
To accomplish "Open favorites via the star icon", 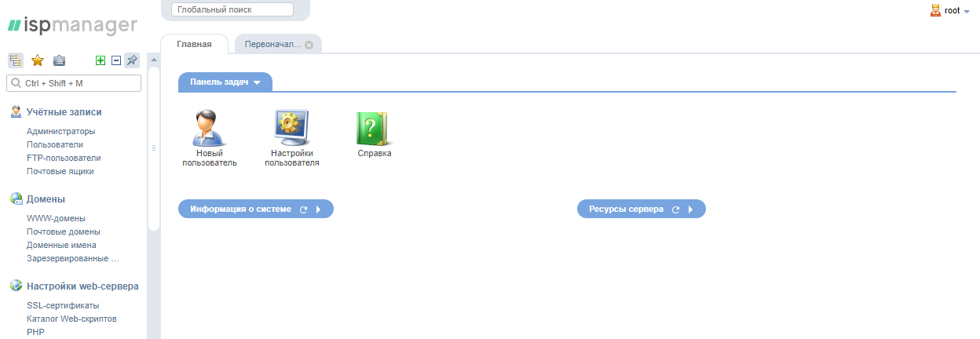I will point(37,60).
